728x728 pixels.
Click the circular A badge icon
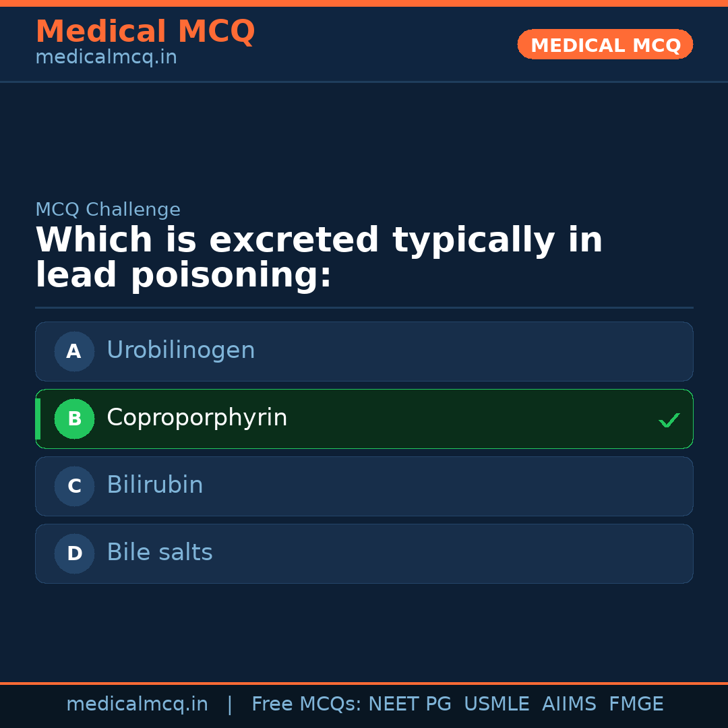tap(74, 351)
